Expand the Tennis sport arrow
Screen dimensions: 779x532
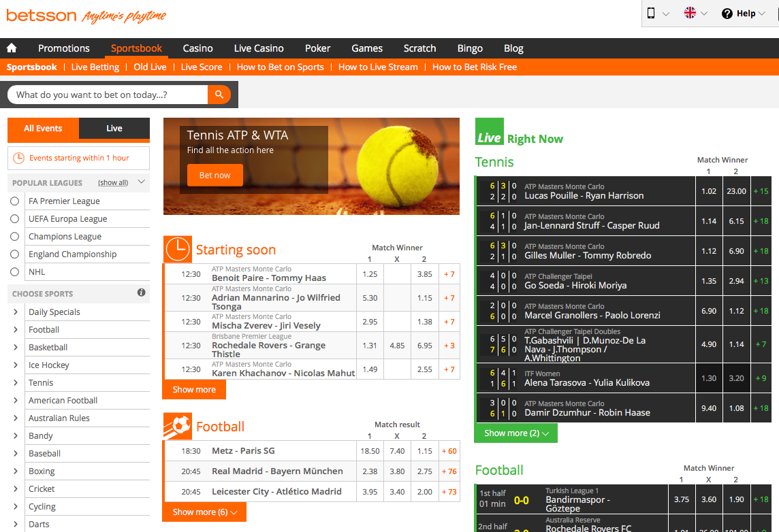click(16, 382)
